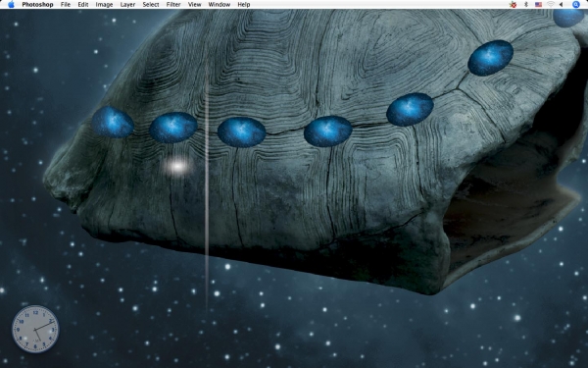
Task: Open the Layer menu
Action: 127,5
